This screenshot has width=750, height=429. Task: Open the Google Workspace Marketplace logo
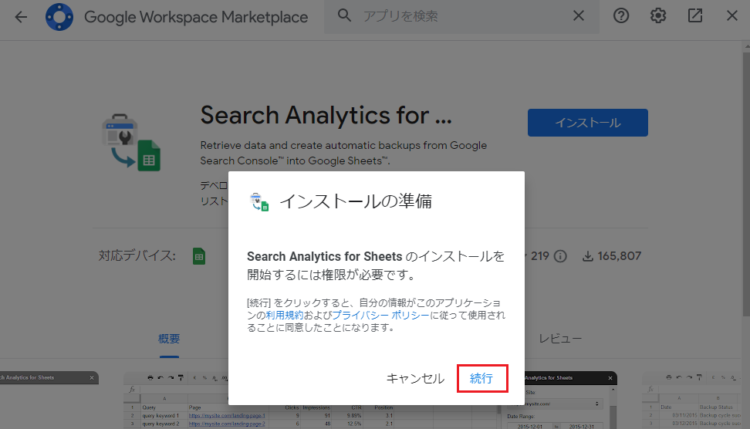[x=59, y=17]
